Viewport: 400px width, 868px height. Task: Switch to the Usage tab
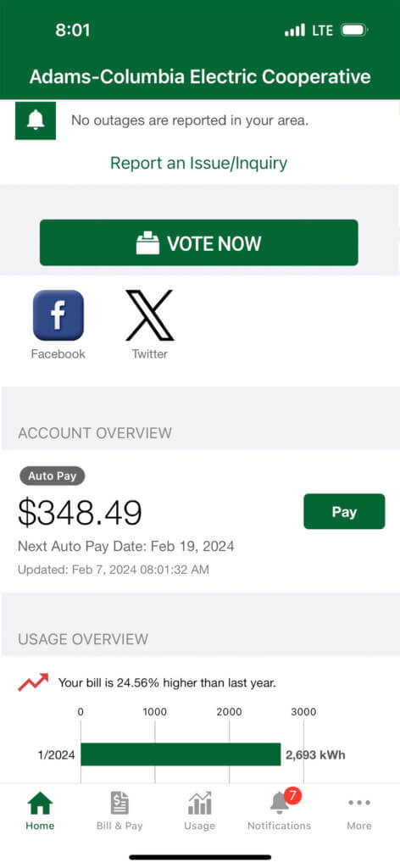(199, 811)
